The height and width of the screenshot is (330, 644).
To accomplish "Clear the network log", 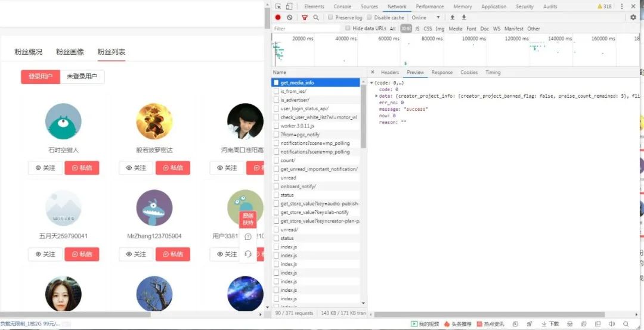I will (290, 17).
